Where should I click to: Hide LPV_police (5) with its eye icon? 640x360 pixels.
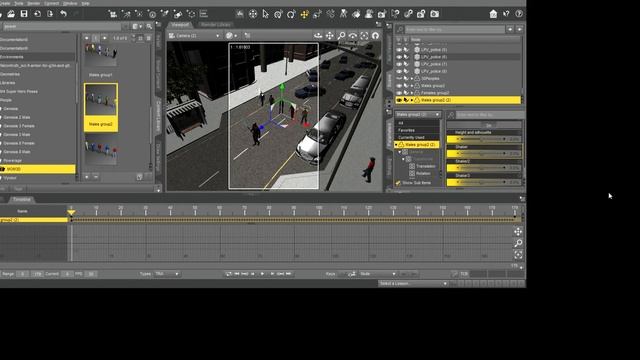(399, 50)
